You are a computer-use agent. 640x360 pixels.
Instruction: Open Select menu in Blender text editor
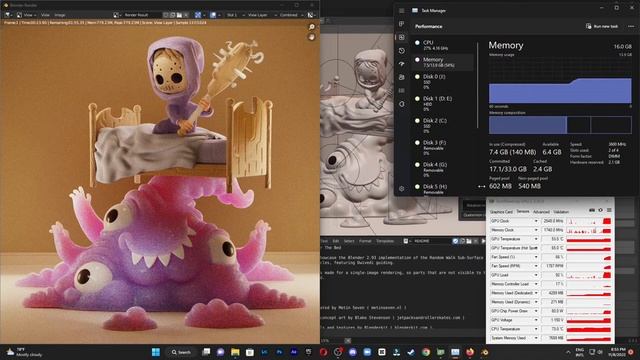tap(349, 241)
